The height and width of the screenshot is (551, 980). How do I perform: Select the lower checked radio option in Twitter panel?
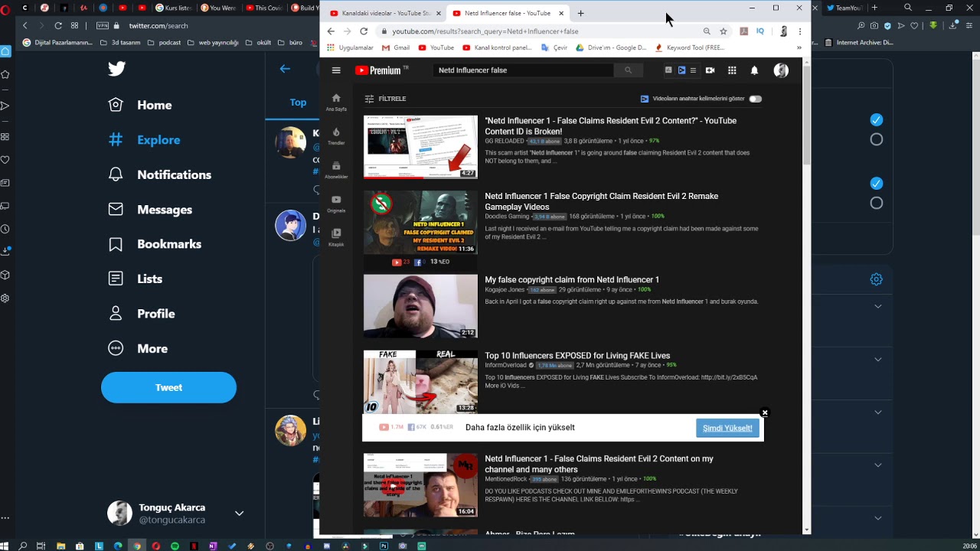tap(877, 183)
